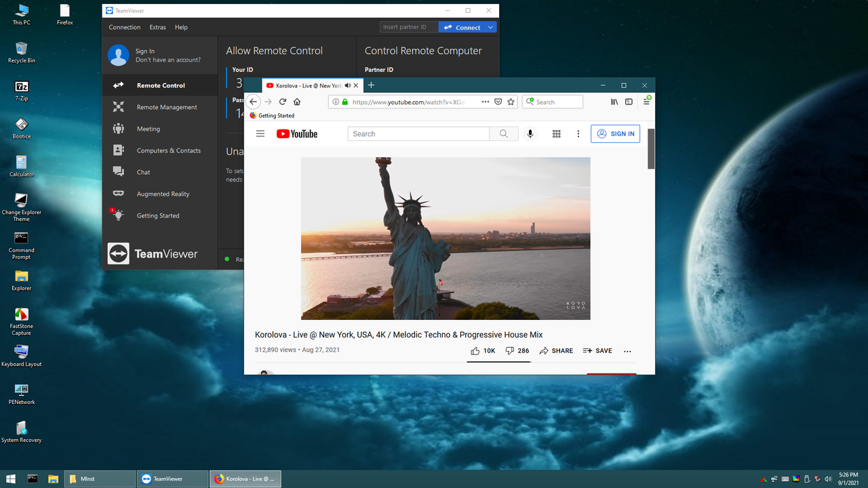Click the YouTube logo
The image size is (868, 488).
click(297, 134)
